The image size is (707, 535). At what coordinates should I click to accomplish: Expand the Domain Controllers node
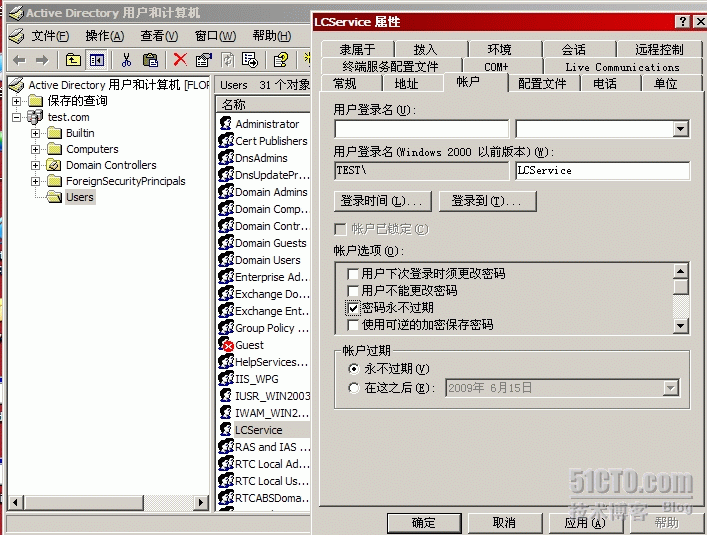(x=35, y=165)
